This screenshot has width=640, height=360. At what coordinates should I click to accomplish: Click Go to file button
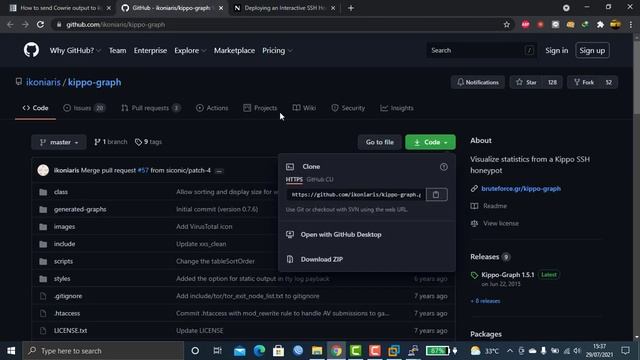coord(380,142)
